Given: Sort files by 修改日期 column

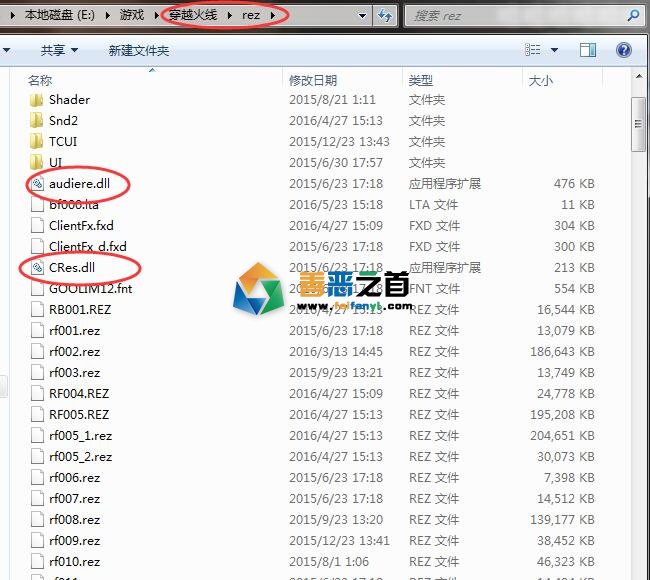Looking at the screenshot, I should coord(314,79).
